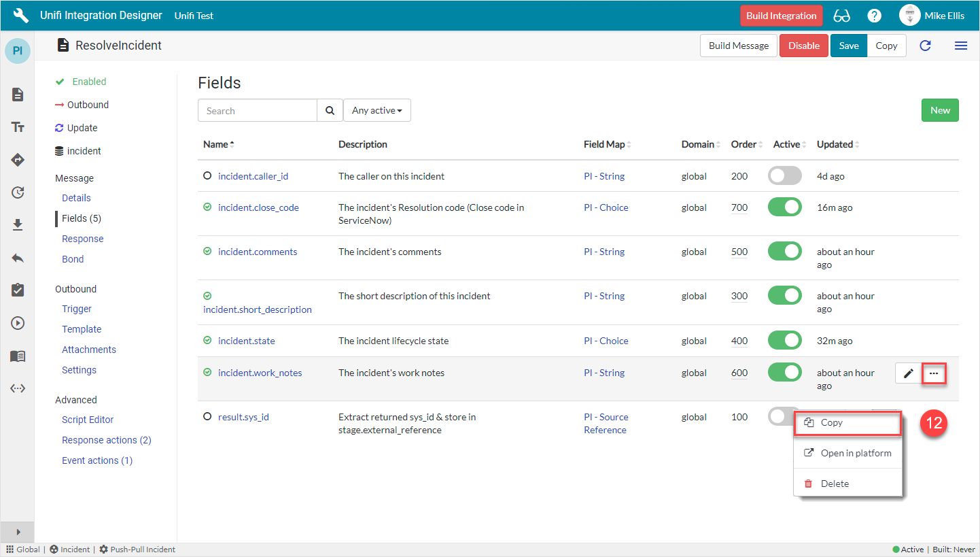980x557 pixels.
Task: Open the three-dot menu for incident.work_notes
Action: [x=934, y=373]
